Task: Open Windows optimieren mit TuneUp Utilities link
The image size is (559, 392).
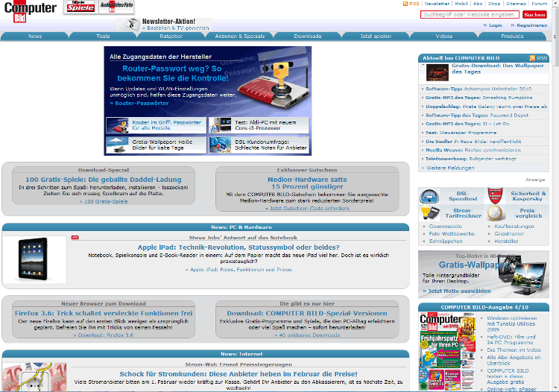Action: (511, 323)
